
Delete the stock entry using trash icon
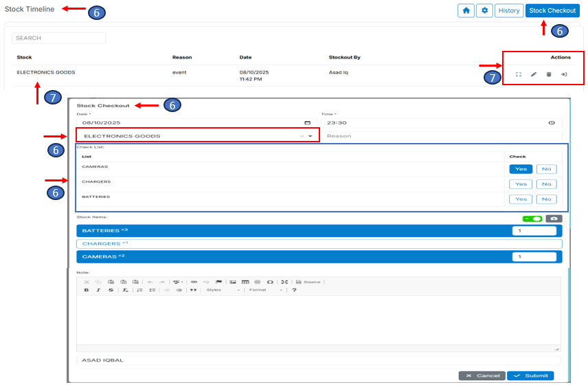(x=548, y=74)
